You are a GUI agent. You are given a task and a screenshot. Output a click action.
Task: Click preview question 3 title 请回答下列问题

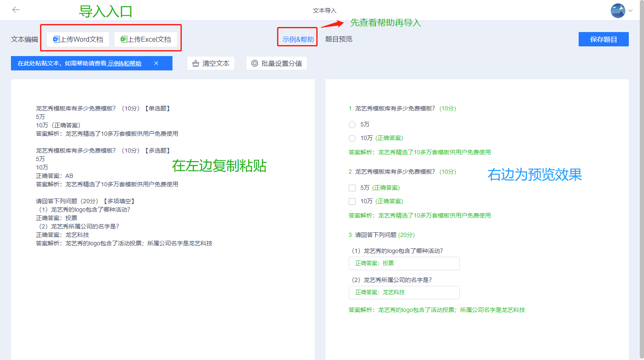coord(375,235)
